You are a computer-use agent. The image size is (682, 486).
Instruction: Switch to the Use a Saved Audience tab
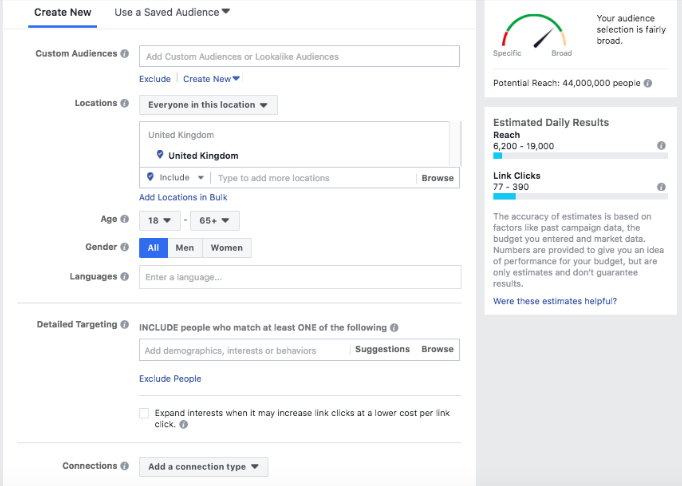click(172, 13)
